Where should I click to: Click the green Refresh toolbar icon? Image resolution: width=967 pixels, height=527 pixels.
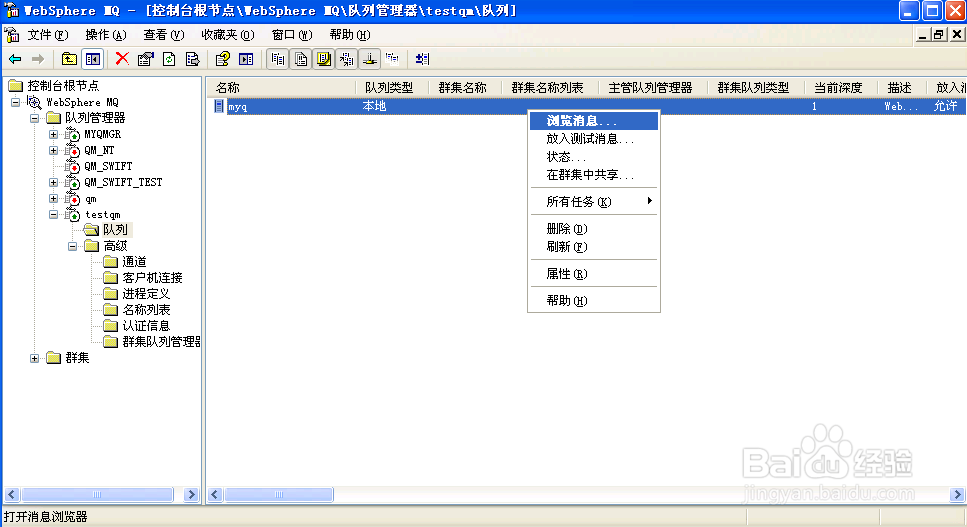click(x=169, y=59)
